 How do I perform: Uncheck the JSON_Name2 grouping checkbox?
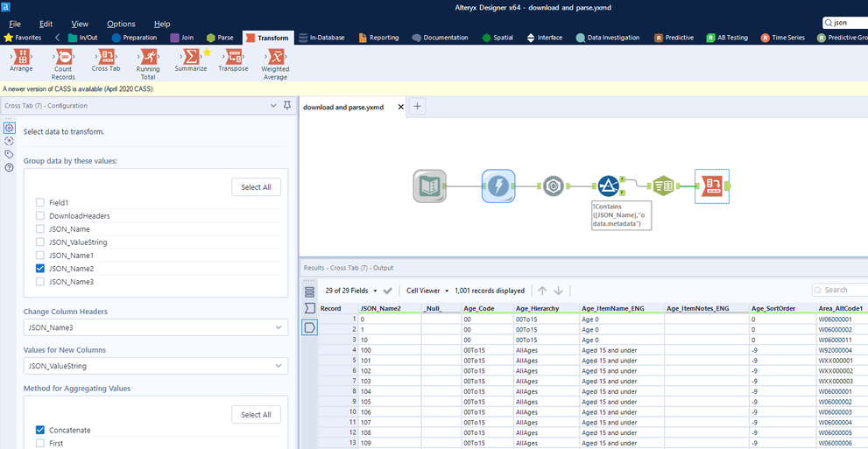pos(40,269)
